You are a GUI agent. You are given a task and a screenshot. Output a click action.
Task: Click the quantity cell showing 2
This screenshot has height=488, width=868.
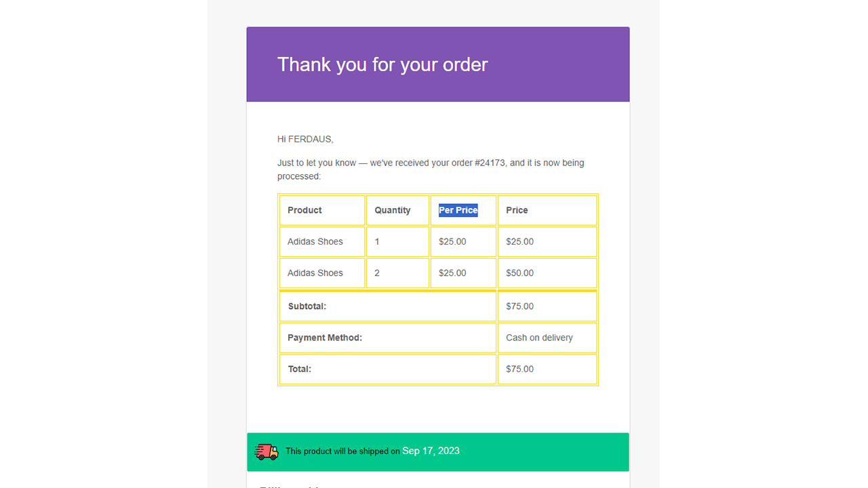tap(378, 273)
